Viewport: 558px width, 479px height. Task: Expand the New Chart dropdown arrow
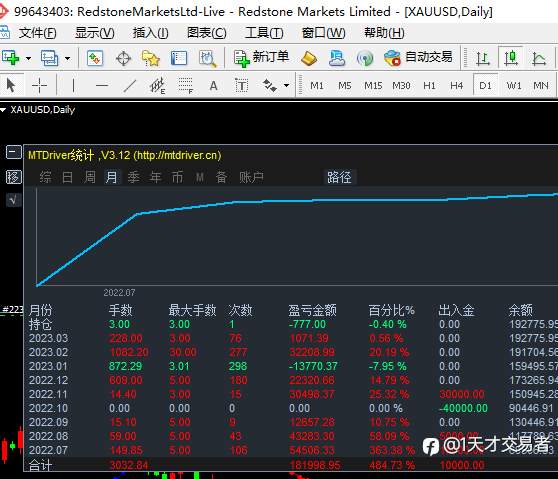tap(28, 58)
